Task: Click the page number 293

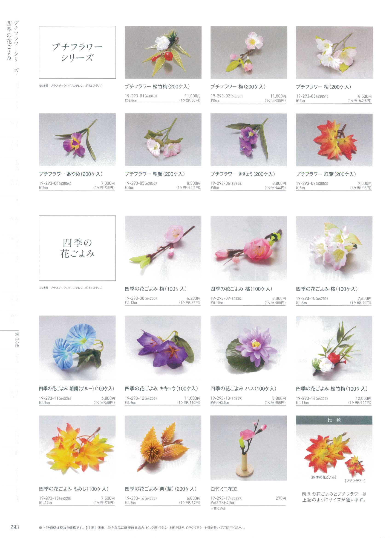Action: [x=15, y=527]
